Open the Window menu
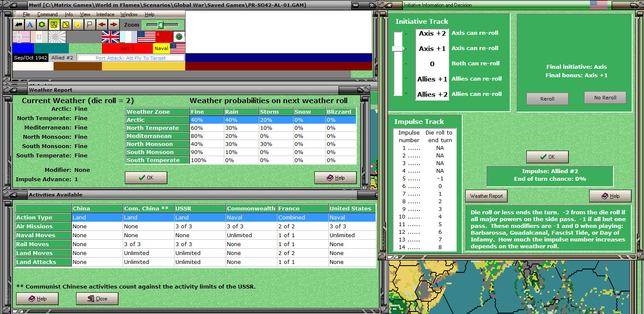The width and height of the screenshot is (644, 314). coord(129,14)
